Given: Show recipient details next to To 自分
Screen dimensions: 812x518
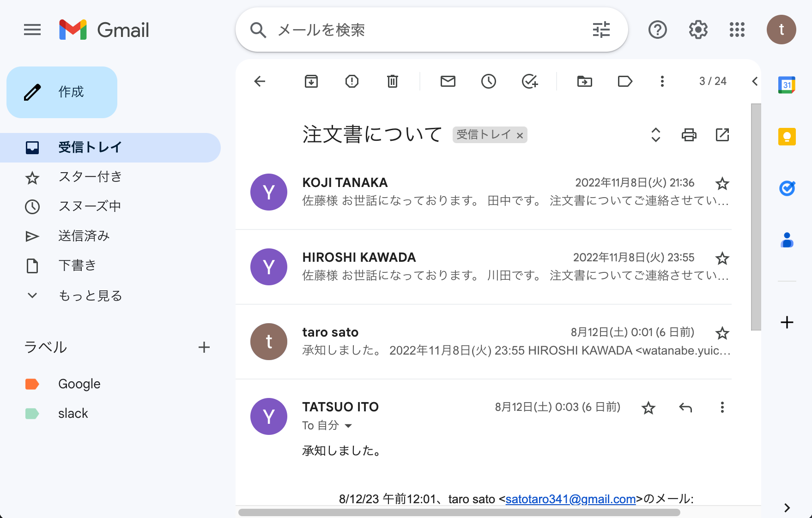Looking at the screenshot, I should (349, 426).
